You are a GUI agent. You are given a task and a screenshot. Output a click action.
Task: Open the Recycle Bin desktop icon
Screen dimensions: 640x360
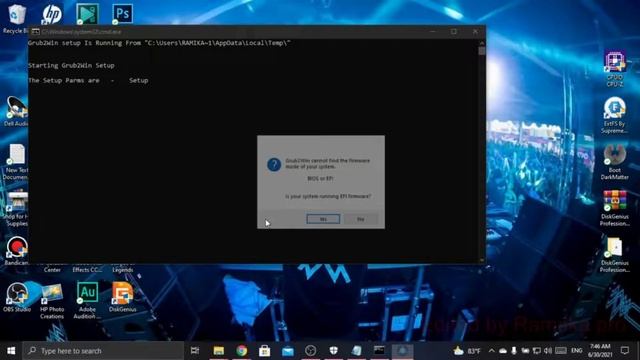[16, 18]
